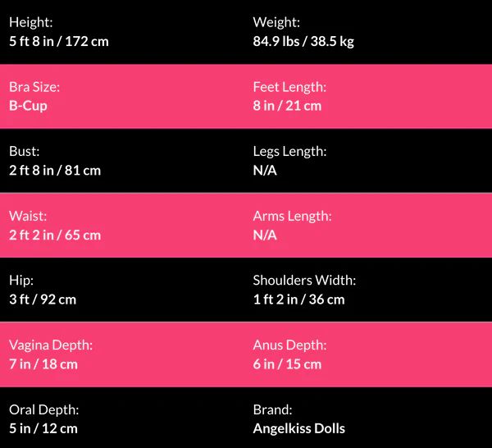Click the Hip label
492x448 pixels.
[x=21, y=281]
